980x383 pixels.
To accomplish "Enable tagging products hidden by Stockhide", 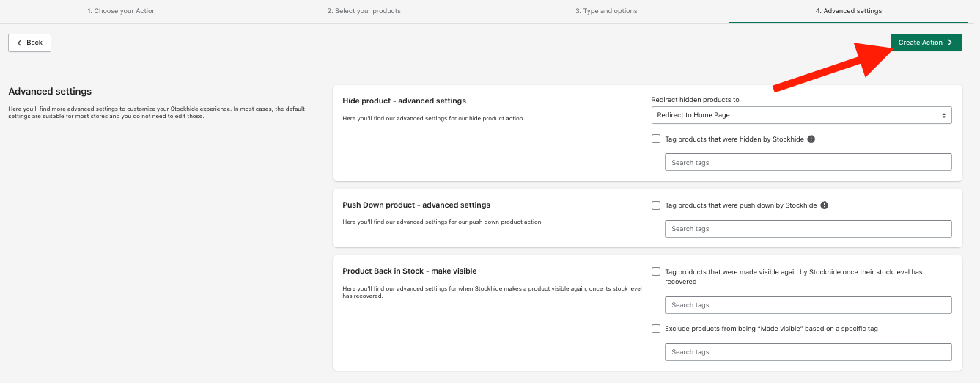I will [656, 139].
